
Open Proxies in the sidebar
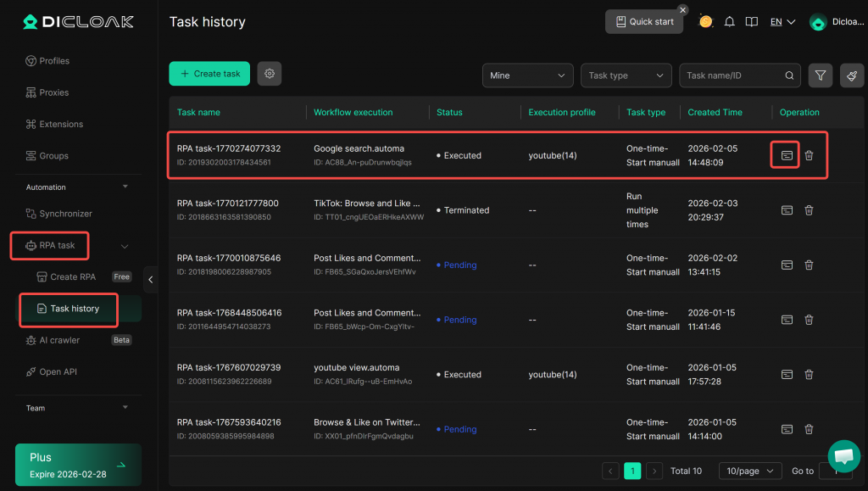[53, 92]
